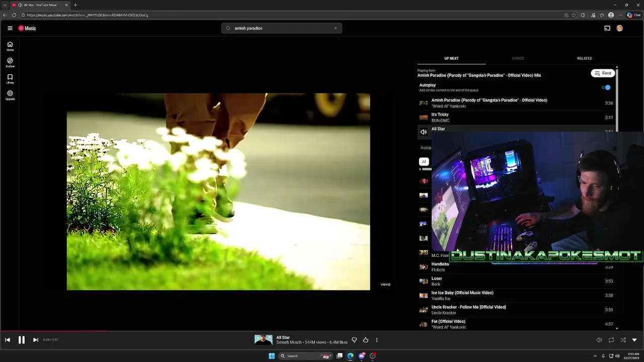
Task: Play Uncle Kracker Follow Me track
Action: coord(516,310)
